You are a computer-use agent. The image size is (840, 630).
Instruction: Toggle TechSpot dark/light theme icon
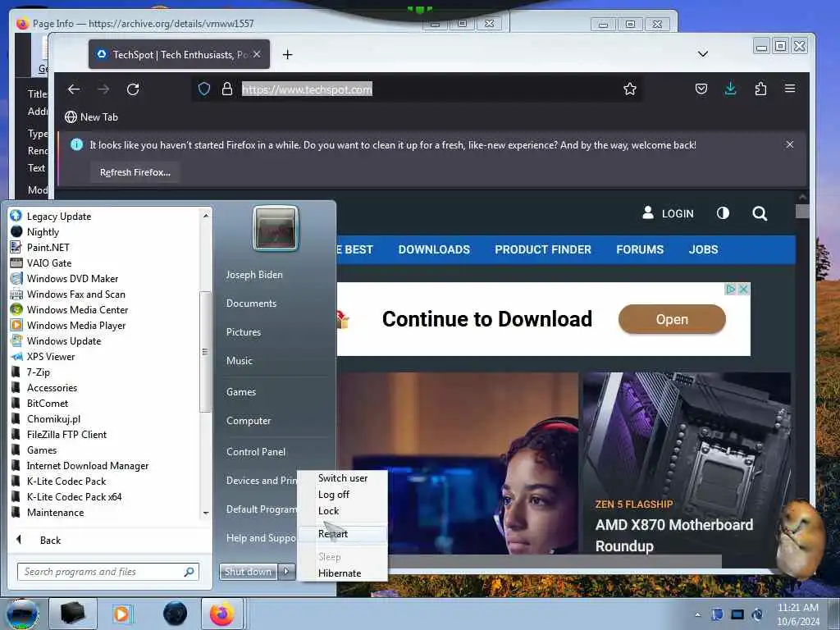tap(724, 213)
